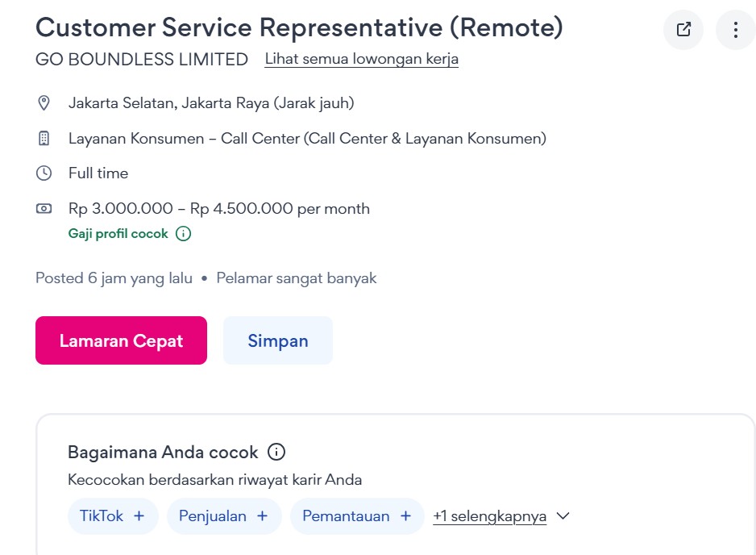Click the building category icon
756x555 pixels.
[44, 138]
